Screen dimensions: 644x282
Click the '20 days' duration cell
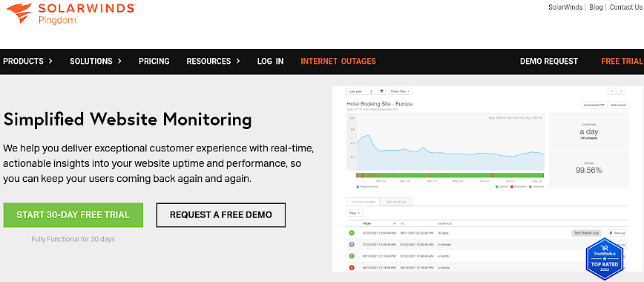pyautogui.click(x=443, y=233)
